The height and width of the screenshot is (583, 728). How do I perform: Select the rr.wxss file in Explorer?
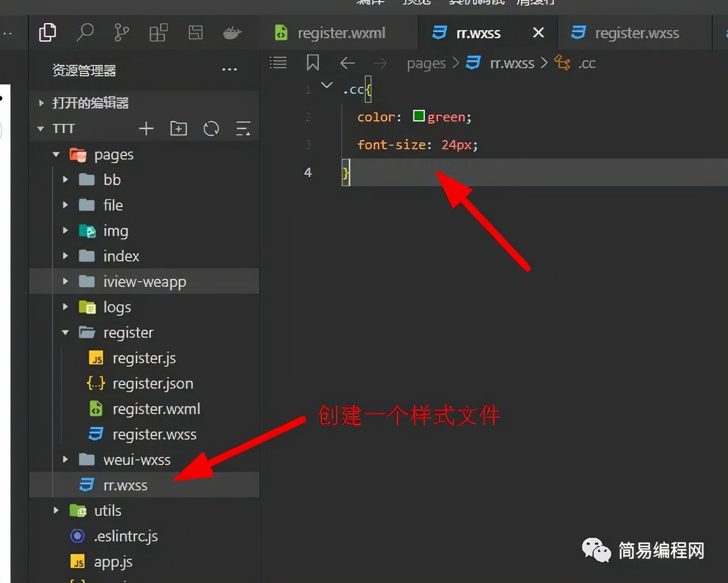[126, 485]
